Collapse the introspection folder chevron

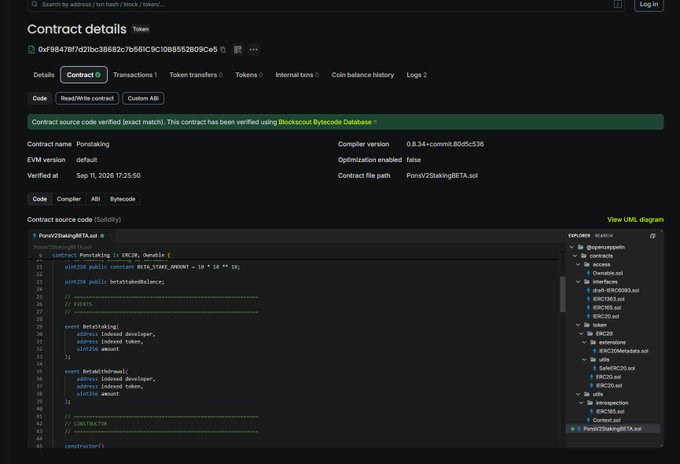coord(581,403)
